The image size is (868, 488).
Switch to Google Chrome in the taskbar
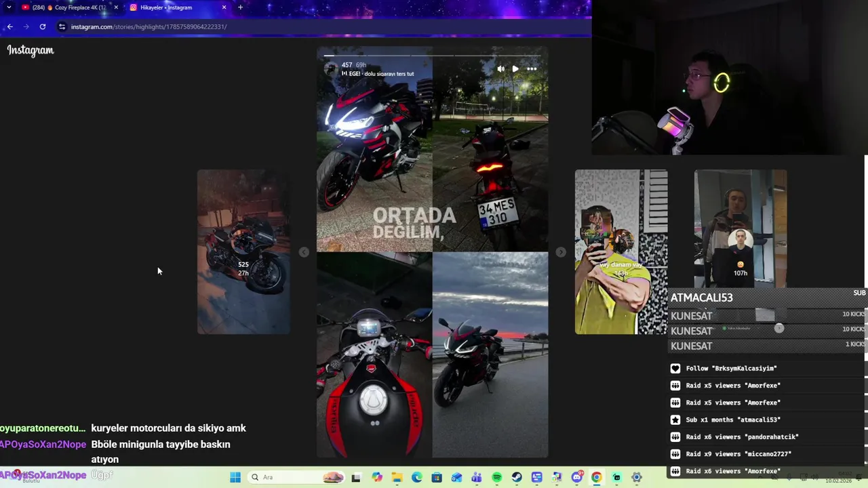(596, 477)
